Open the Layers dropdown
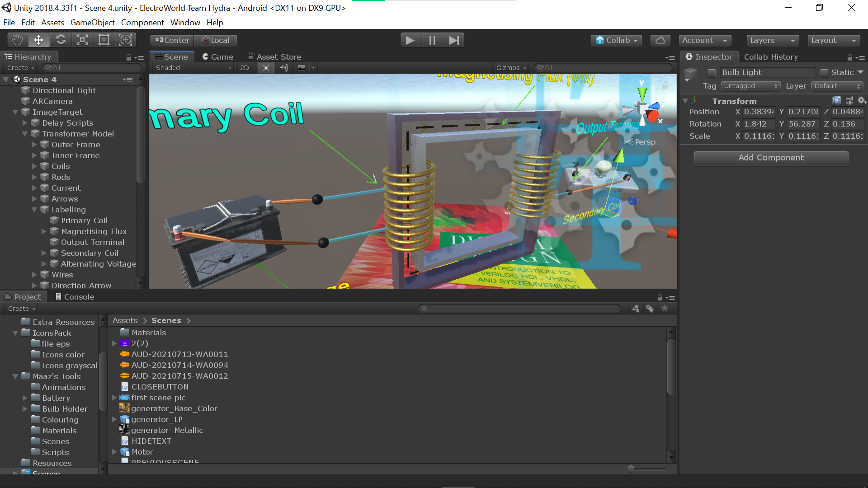This screenshot has width=868, height=488. pyautogui.click(x=772, y=40)
